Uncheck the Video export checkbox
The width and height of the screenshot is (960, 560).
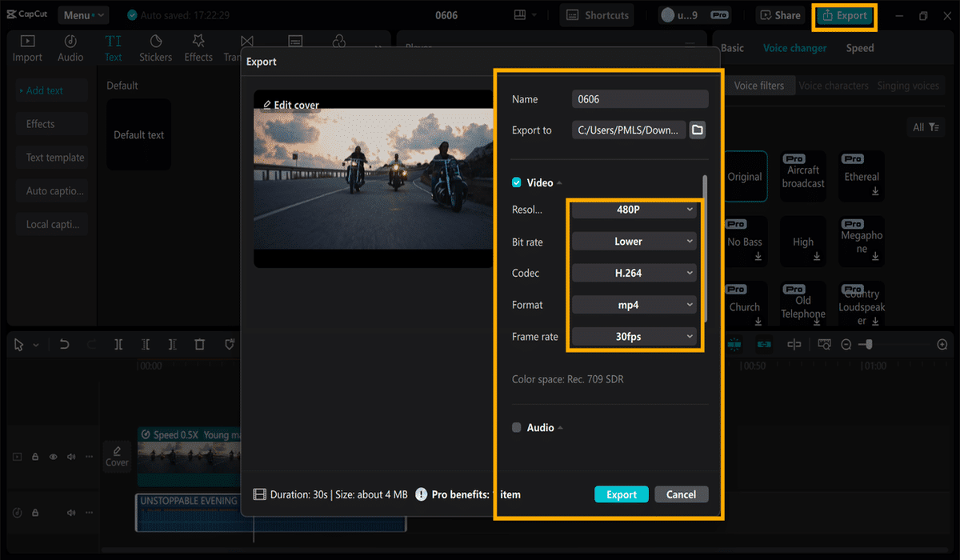point(517,182)
